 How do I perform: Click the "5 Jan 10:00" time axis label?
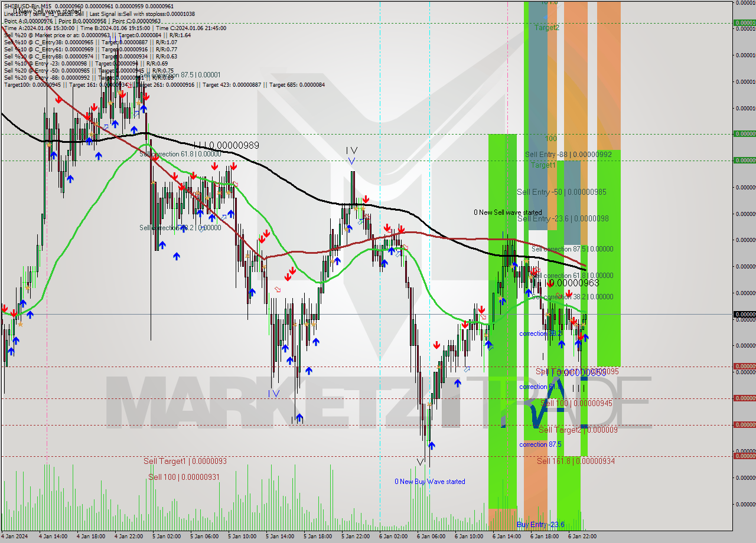click(241, 537)
